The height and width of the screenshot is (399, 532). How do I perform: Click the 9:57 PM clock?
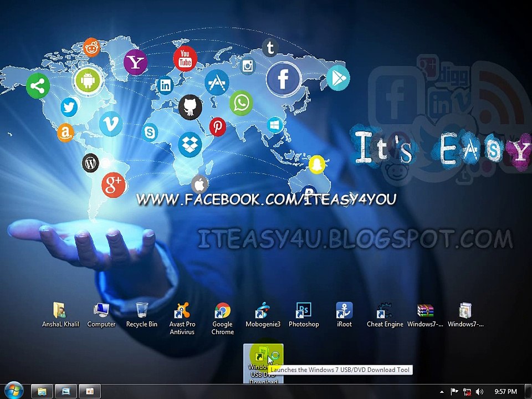click(x=505, y=392)
